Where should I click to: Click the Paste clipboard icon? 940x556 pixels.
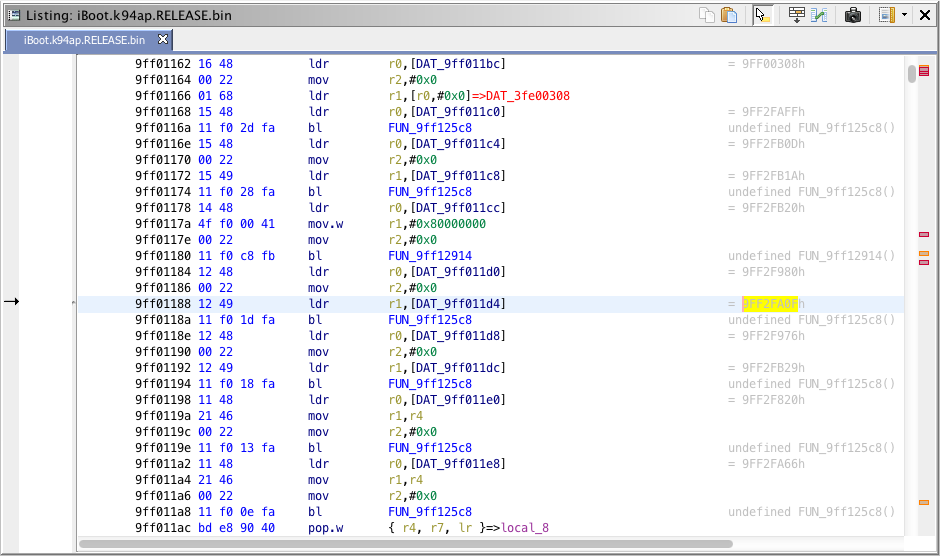[x=729, y=15]
